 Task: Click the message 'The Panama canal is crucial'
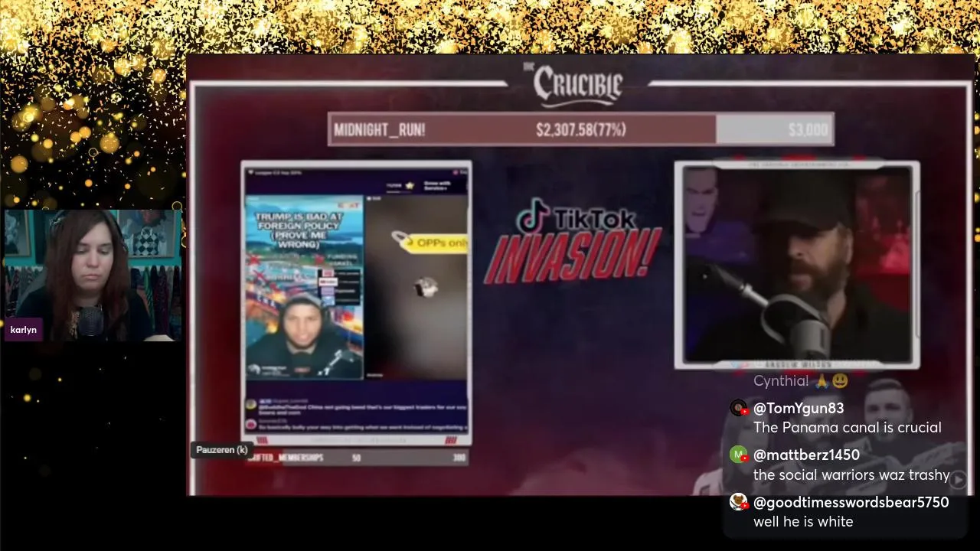tap(847, 428)
